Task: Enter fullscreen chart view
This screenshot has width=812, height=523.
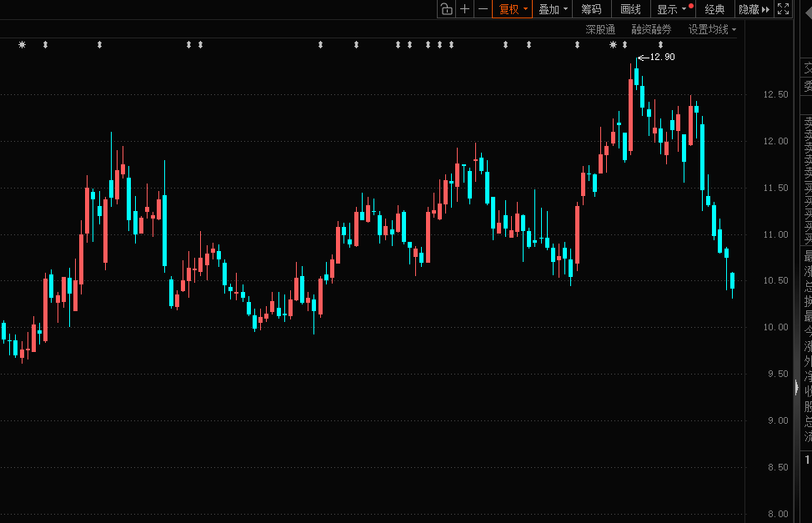Action: [783, 9]
